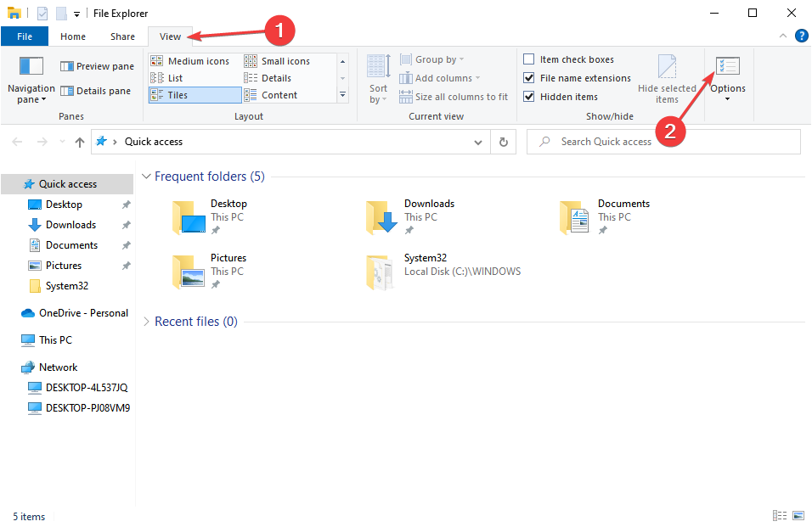Collapse the Frequent folders section
Image resolution: width=812 pixels, height=527 pixels.
(146, 176)
